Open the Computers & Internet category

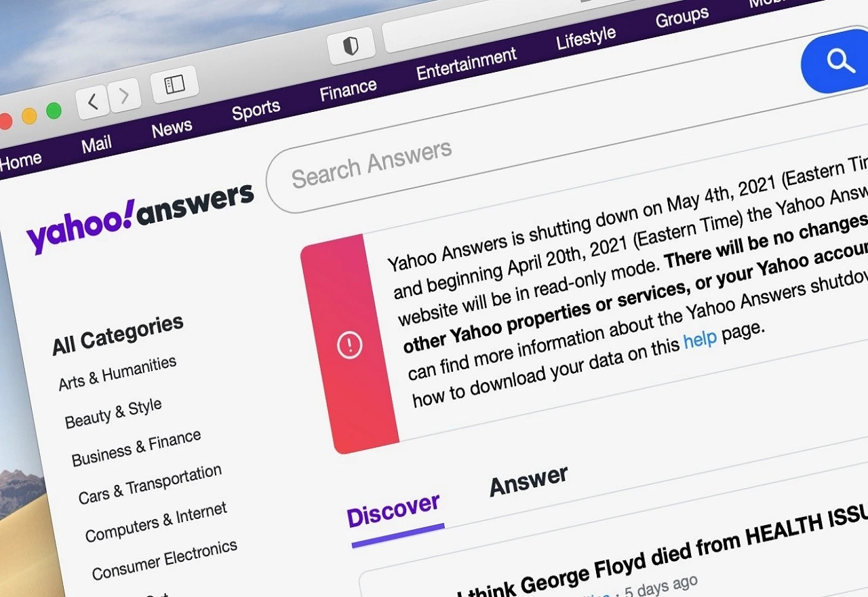click(156, 522)
